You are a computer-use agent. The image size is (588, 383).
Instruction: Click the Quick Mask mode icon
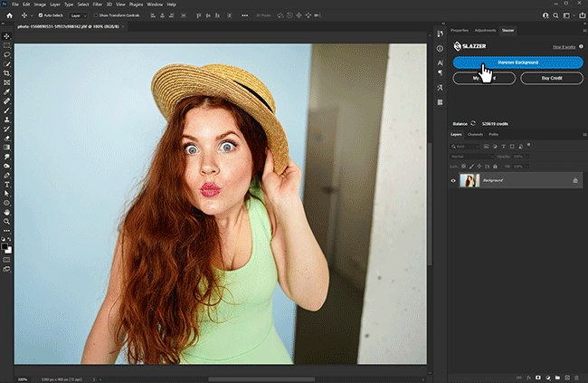pyautogui.click(x=6, y=260)
